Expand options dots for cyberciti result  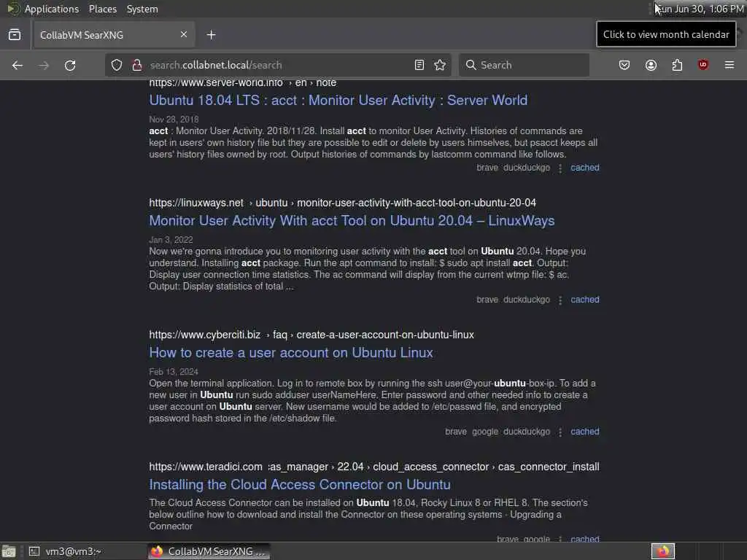click(560, 432)
